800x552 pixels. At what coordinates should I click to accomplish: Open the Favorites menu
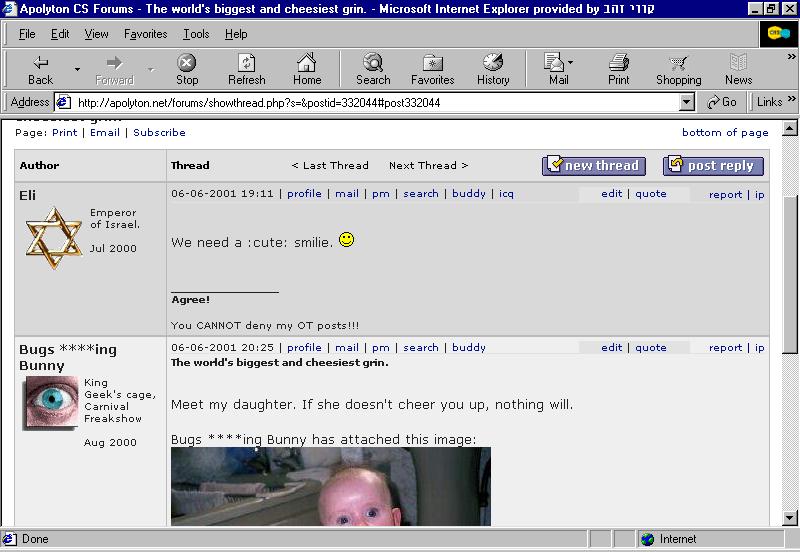coord(146,34)
